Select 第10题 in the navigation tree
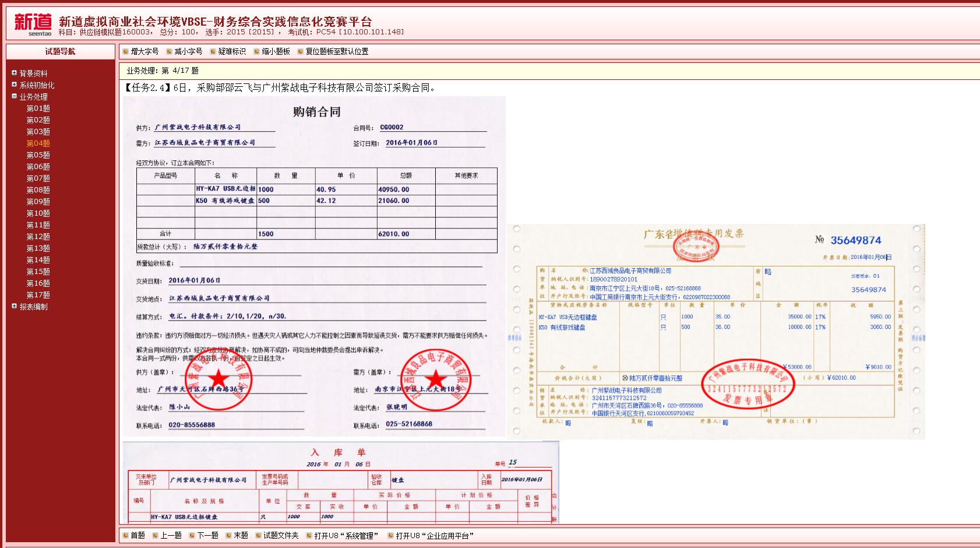The width and height of the screenshot is (980, 548). pos(38,213)
